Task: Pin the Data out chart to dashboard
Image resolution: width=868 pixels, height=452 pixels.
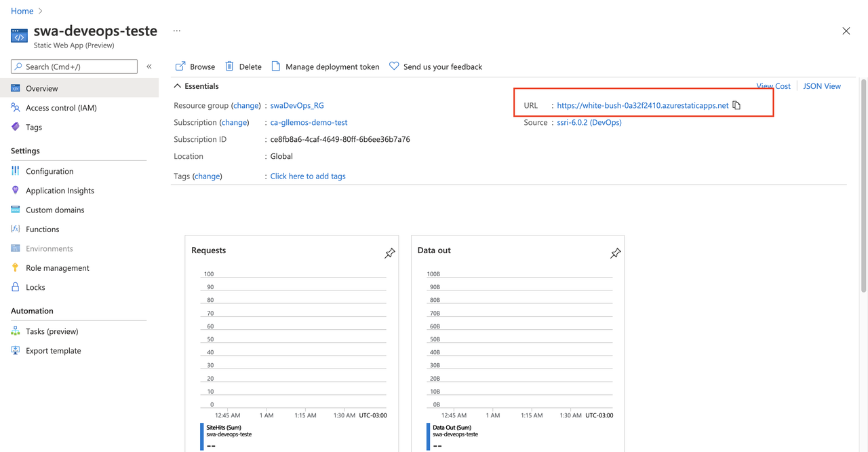Action: (x=615, y=253)
